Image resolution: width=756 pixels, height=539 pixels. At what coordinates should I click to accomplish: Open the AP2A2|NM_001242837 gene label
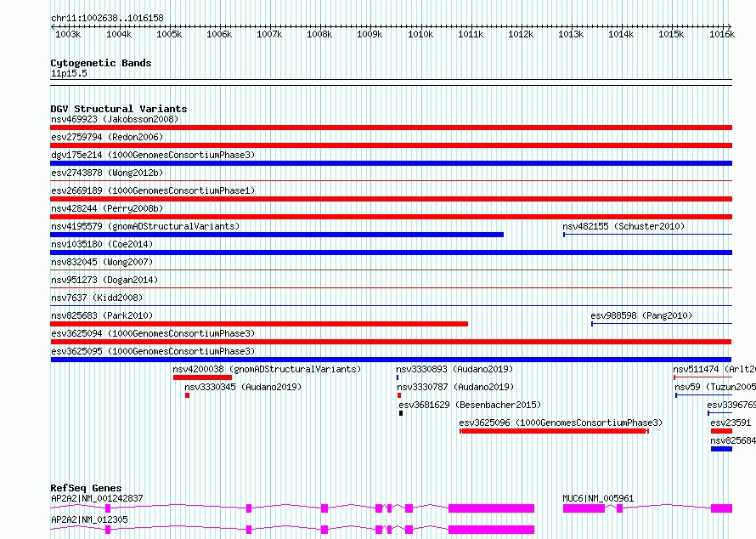[x=97, y=498]
